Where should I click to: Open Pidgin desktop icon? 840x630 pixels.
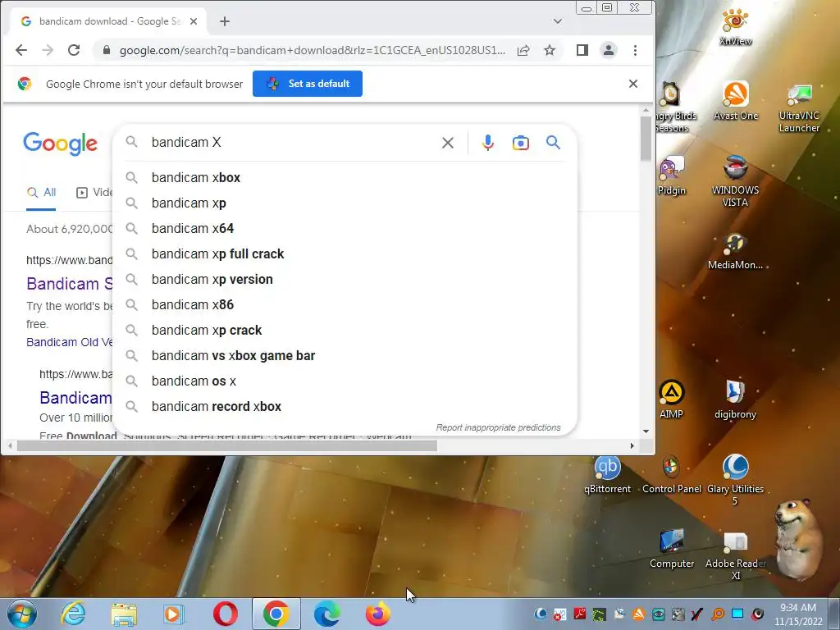tap(671, 176)
